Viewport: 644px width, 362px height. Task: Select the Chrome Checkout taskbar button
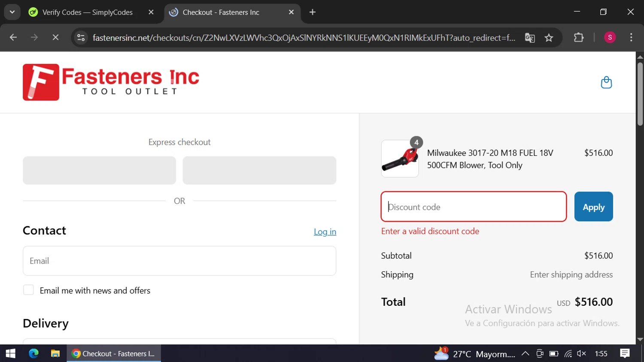tap(114, 353)
